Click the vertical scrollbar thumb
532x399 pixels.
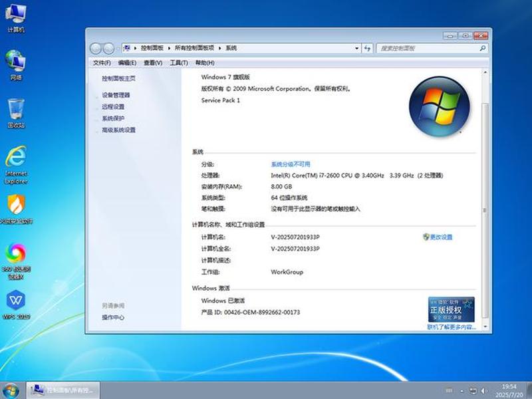click(485, 210)
